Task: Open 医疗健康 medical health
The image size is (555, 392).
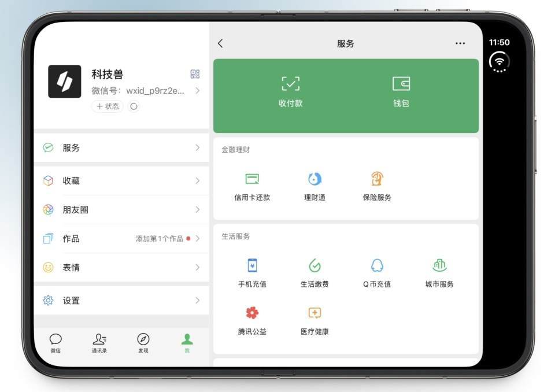Action: click(x=314, y=321)
